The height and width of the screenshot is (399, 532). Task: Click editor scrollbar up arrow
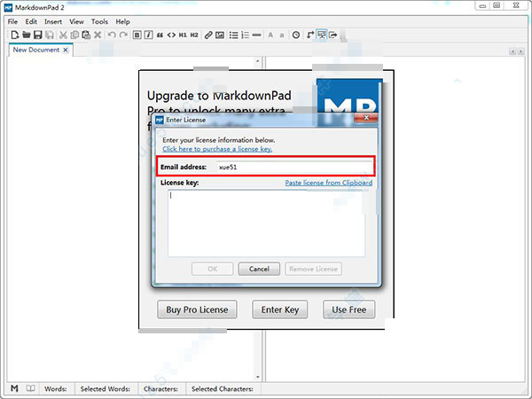pyautogui.click(x=257, y=61)
